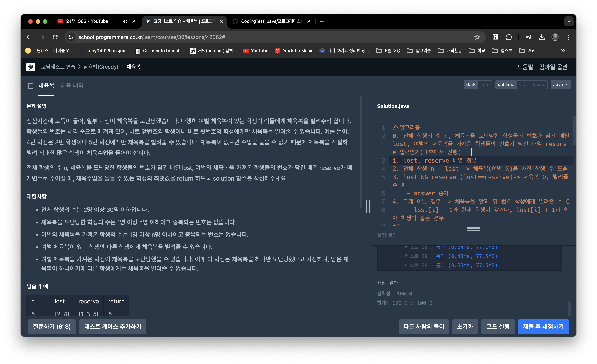Open the YouTube bookmark

(x=256, y=51)
